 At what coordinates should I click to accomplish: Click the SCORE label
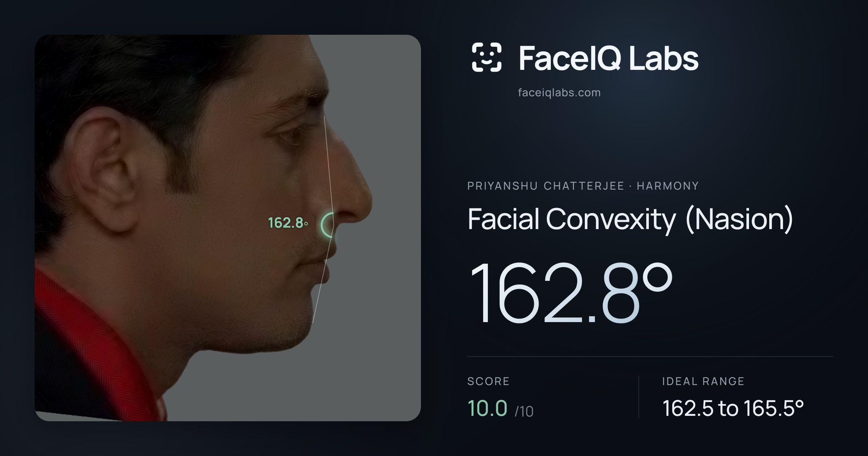click(488, 381)
